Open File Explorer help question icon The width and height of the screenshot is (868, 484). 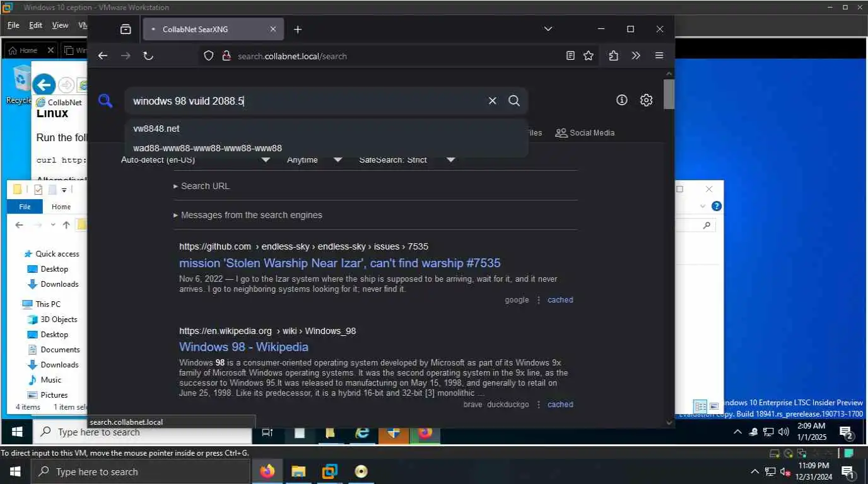click(x=716, y=206)
